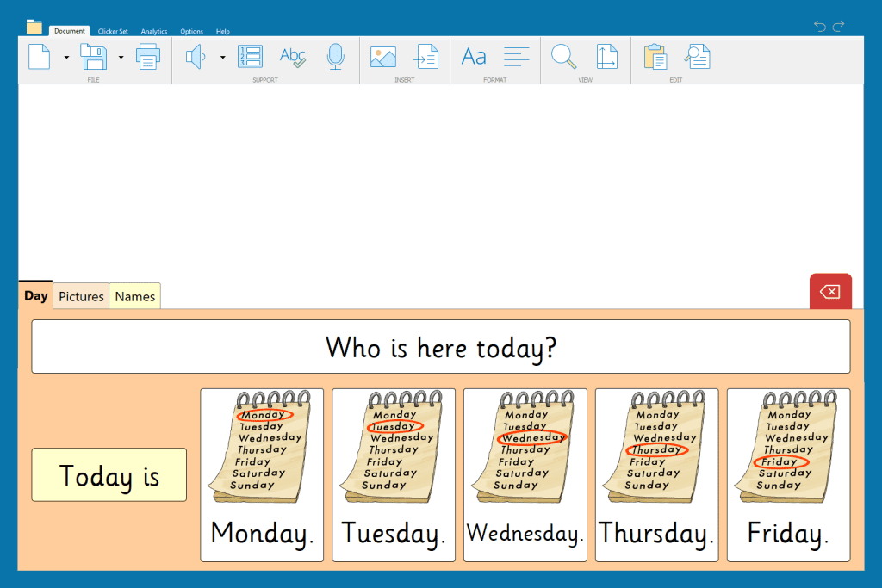
Task: Click the zoom magnifier icon
Action: [x=563, y=57]
